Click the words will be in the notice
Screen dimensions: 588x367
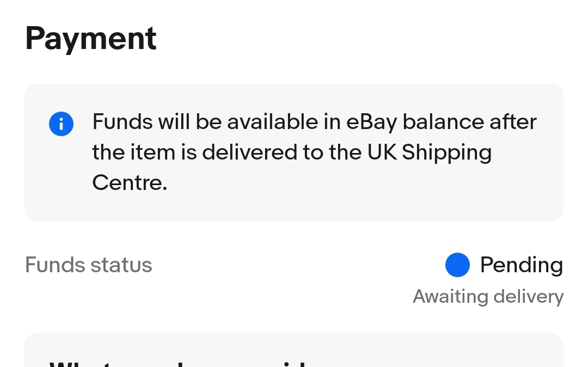click(x=188, y=122)
